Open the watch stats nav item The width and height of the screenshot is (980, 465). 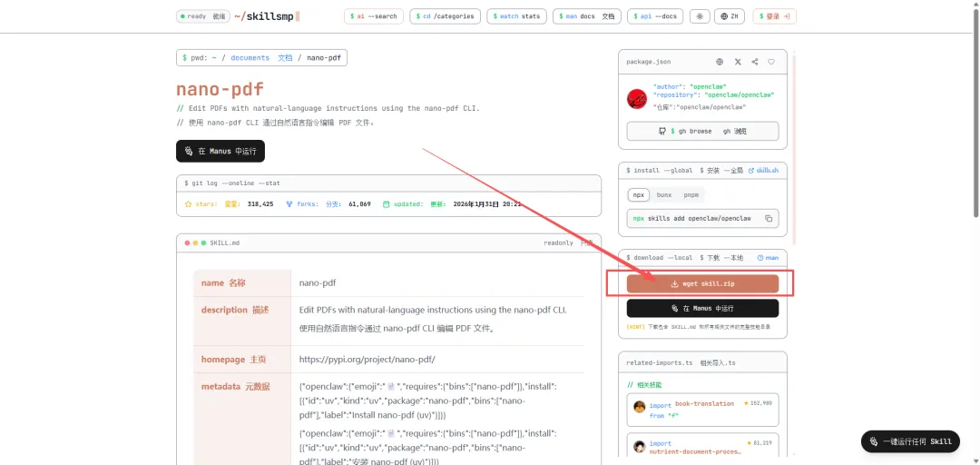pos(517,16)
